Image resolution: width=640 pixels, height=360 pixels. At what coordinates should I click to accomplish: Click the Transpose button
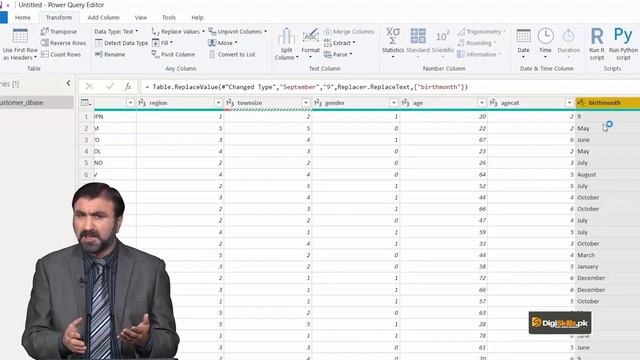59,31
